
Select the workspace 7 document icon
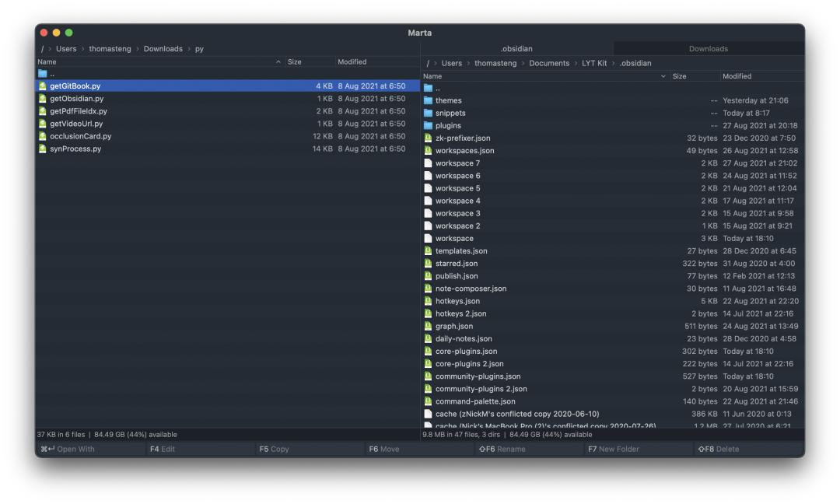tap(428, 163)
